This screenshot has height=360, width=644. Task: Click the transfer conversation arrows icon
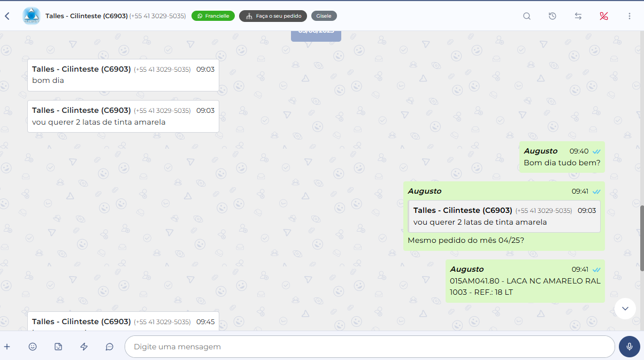click(x=578, y=16)
